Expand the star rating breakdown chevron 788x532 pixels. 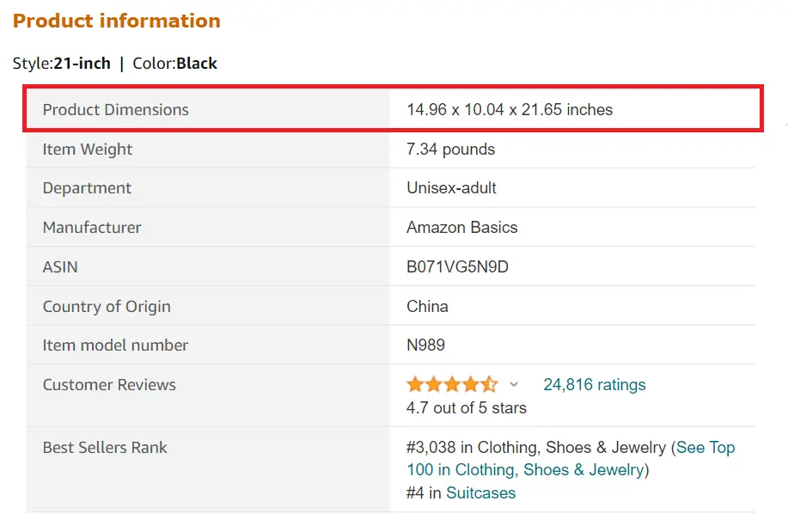click(x=513, y=384)
